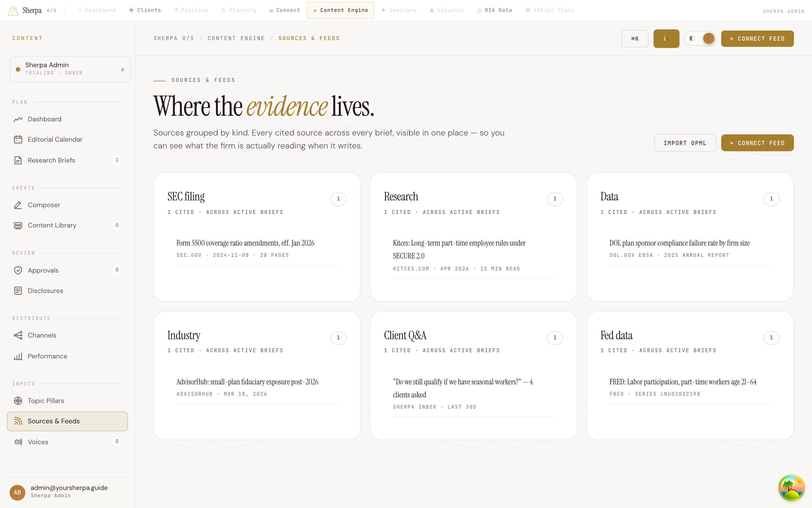The height and width of the screenshot is (508, 812).
Task: Click the Composer pencil icon
Action: pyautogui.click(x=18, y=205)
